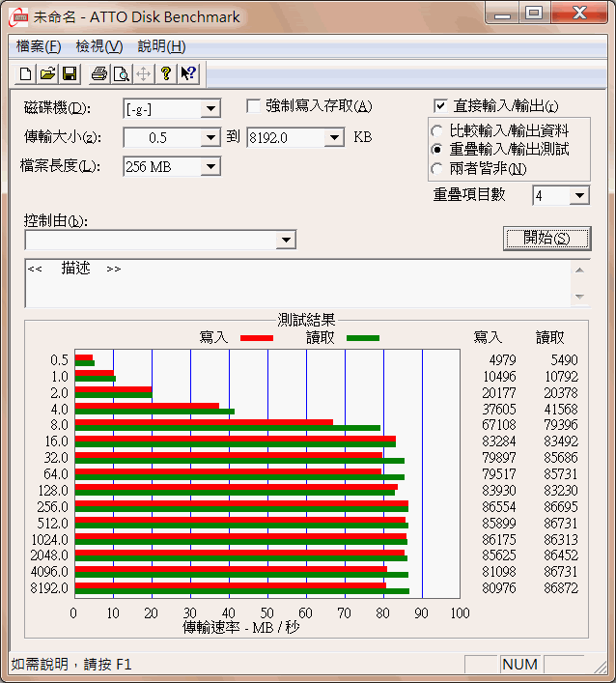Close the ATTO Disk Benchmark window

579,14
